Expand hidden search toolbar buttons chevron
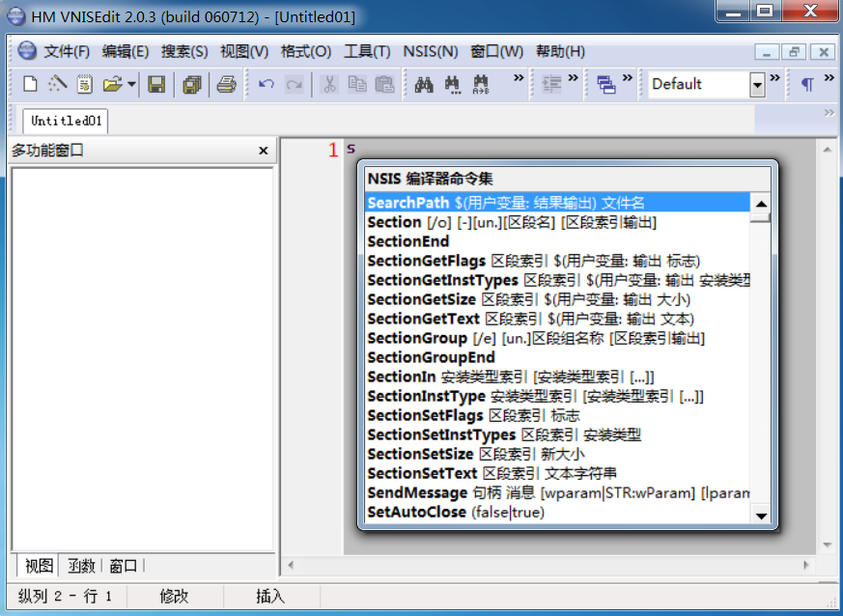 click(519, 78)
